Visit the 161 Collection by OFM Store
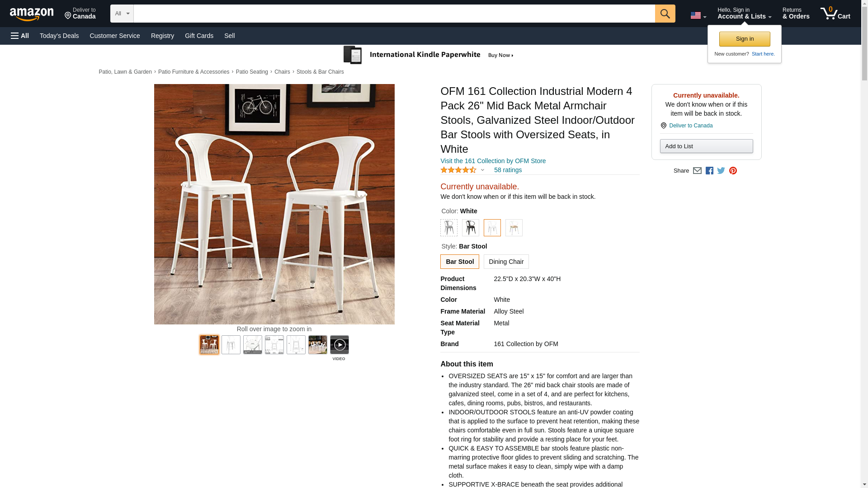This screenshot has height=488, width=868. coord(493,161)
